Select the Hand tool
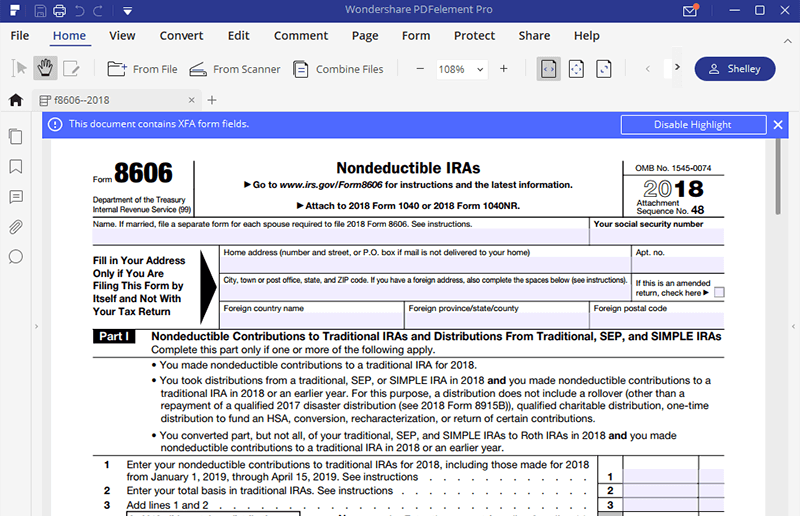800x516 pixels. click(x=44, y=69)
